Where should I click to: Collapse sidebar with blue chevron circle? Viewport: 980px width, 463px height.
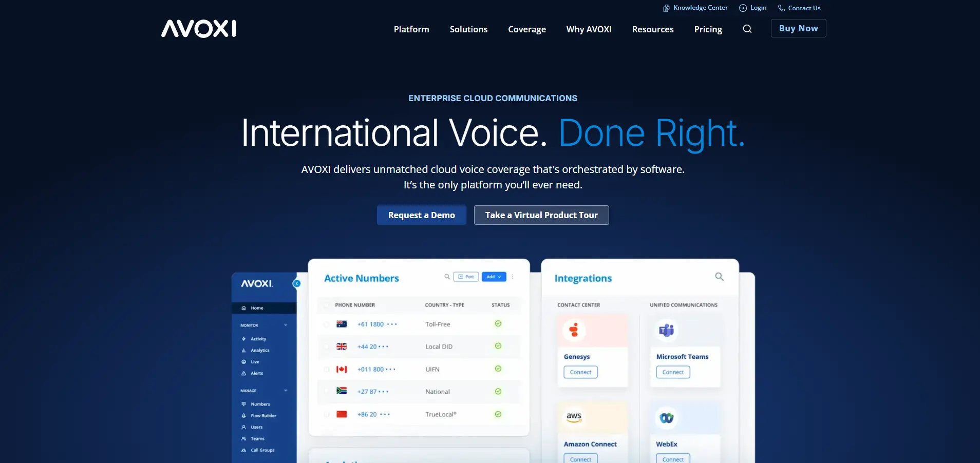pyautogui.click(x=296, y=283)
